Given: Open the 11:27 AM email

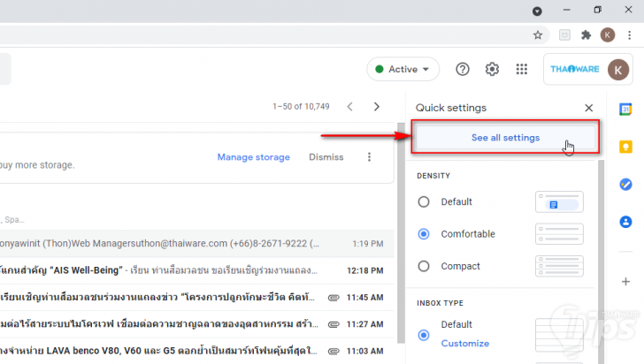Looking at the screenshot, I should click(x=196, y=324).
